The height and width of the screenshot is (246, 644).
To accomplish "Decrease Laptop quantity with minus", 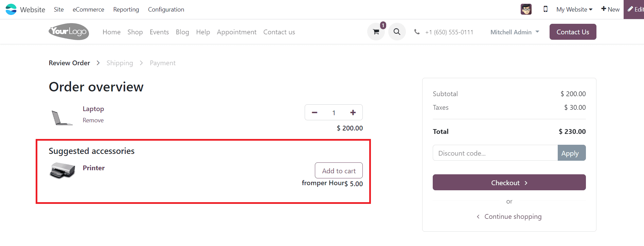I will coord(315,112).
